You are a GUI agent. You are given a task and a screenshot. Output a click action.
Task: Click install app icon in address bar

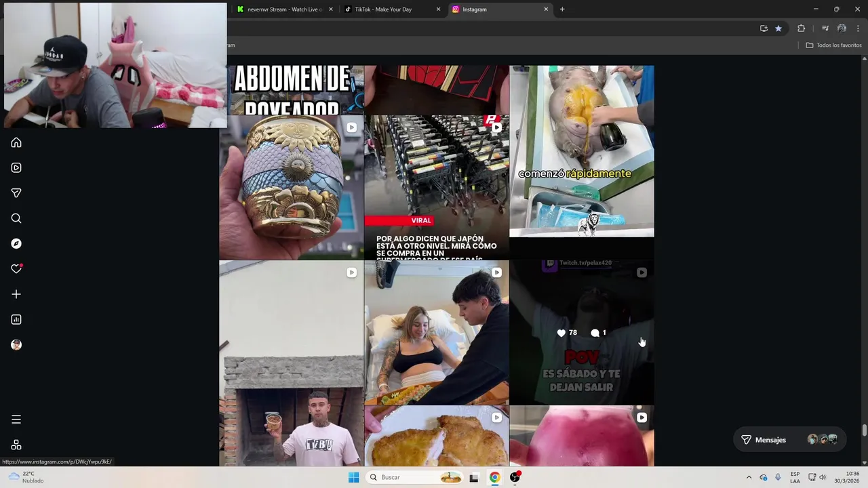pyautogui.click(x=764, y=28)
